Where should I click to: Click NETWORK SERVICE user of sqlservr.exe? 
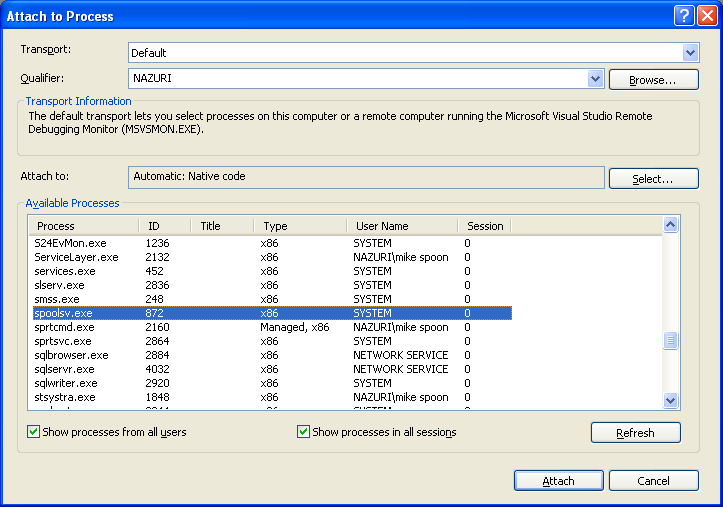tap(401, 369)
